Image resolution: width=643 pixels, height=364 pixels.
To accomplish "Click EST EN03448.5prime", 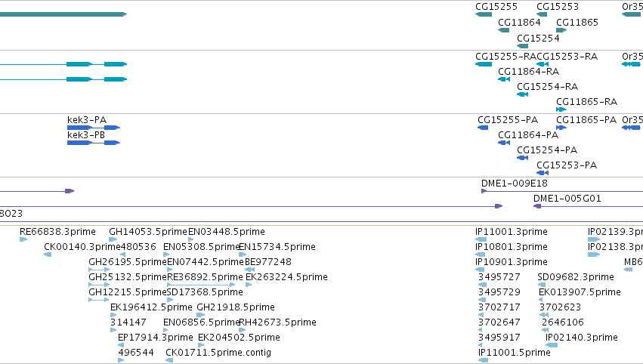I will [x=227, y=232].
